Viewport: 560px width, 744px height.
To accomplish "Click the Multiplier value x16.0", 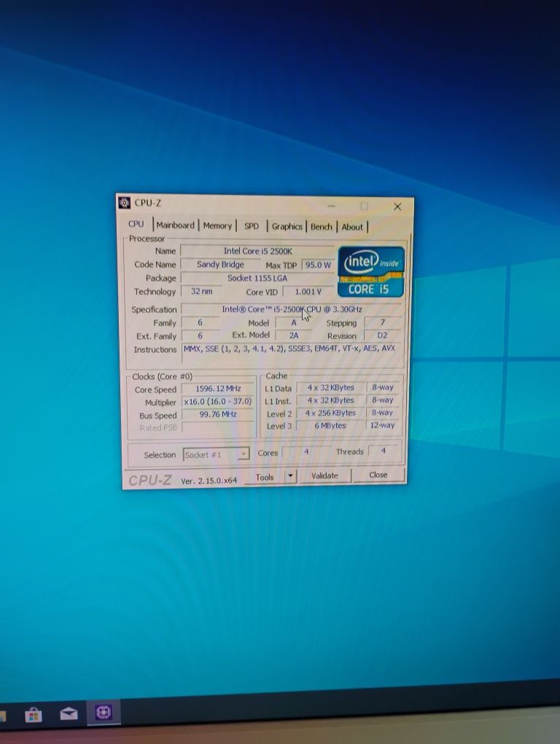I will [218, 401].
